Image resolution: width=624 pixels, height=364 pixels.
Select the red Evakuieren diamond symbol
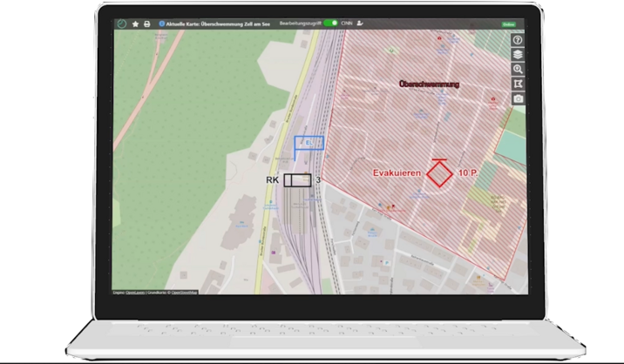coord(441,173)
